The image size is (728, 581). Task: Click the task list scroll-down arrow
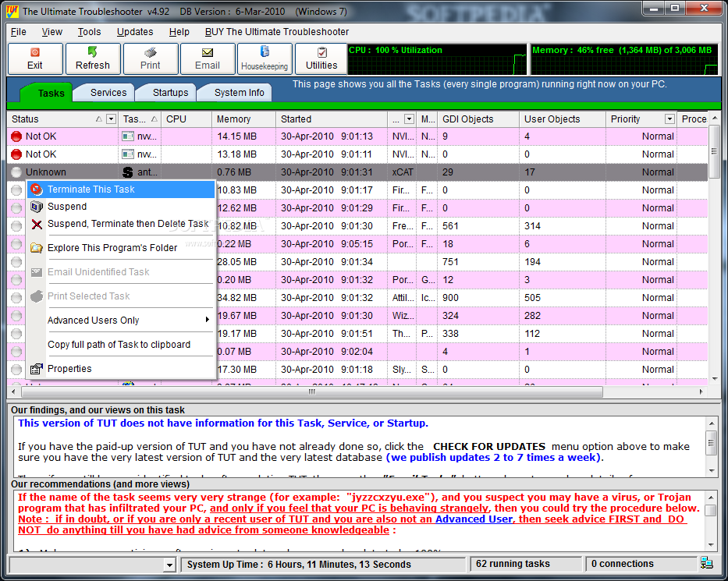click(715, 379)
